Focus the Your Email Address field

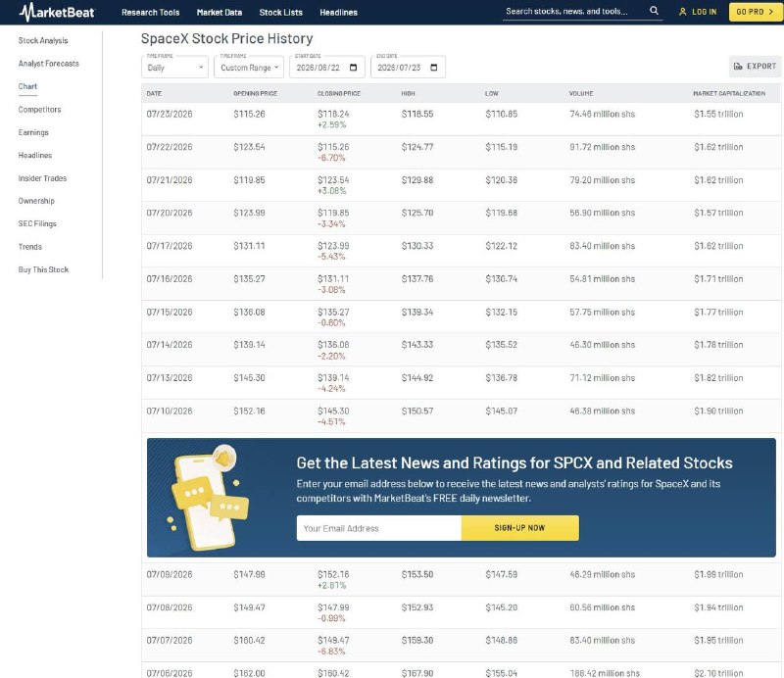tap(378, 528)
